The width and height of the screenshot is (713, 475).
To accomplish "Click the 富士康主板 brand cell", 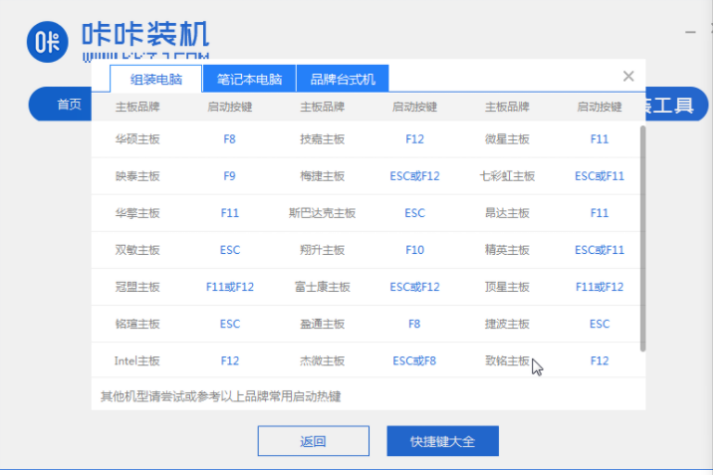I will pos(322,287).
